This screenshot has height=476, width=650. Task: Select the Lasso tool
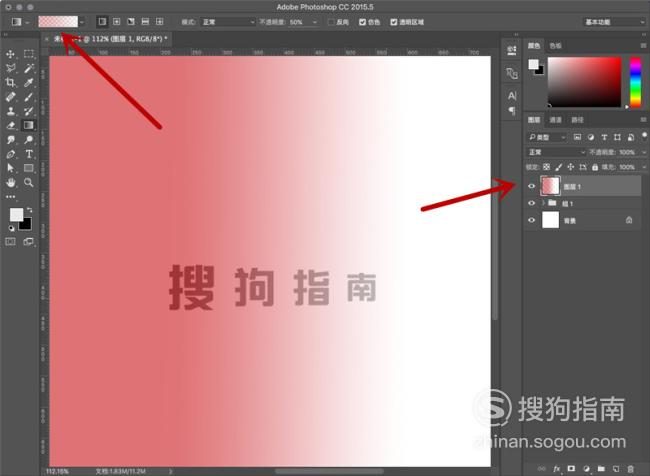point(10,68)
